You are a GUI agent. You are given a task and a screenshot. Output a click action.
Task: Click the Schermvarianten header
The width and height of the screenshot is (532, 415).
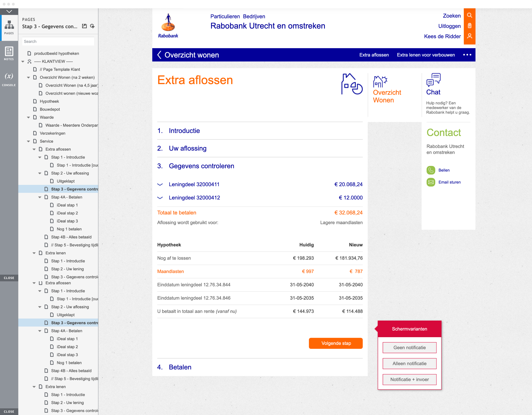coord(410,329)
